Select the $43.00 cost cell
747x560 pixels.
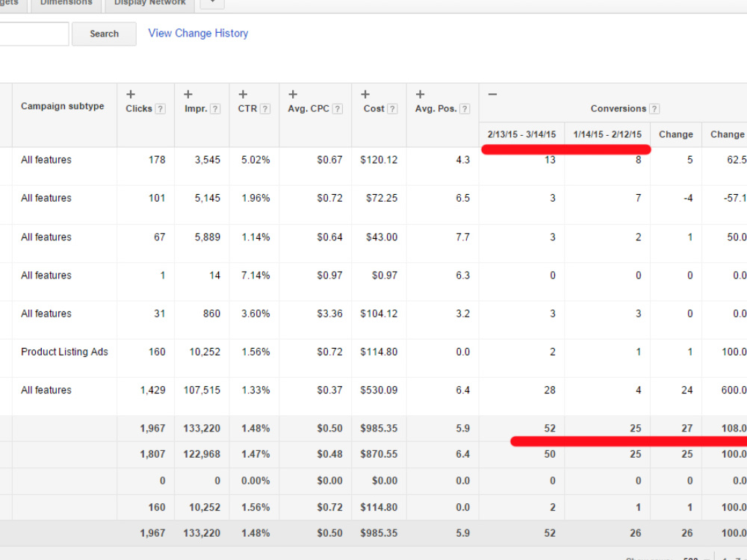382,237
